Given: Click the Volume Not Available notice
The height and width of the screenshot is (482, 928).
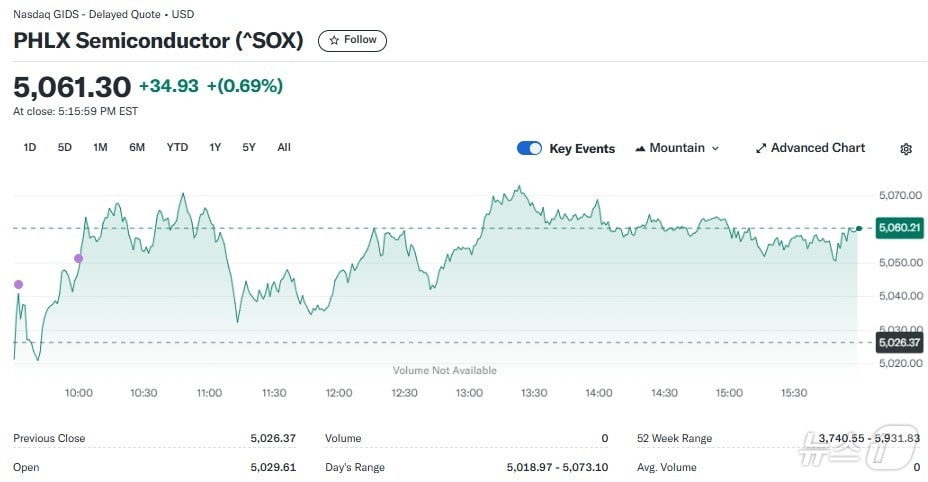Looking at the screenshot, I should pos(444,371).
